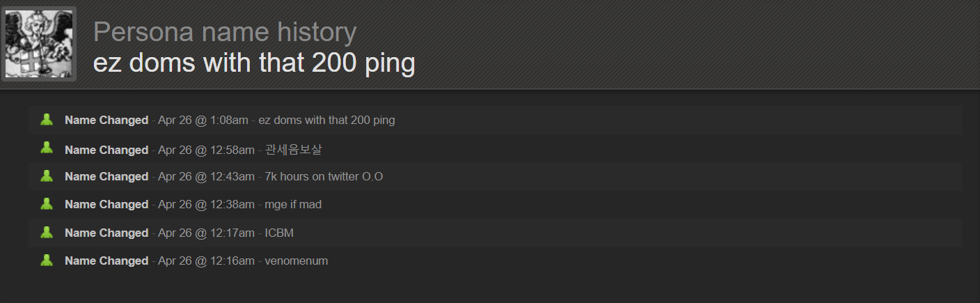
Task: Click the 'Apr 26 @ 12:17am' timestamp
Action: coord(206,233)
